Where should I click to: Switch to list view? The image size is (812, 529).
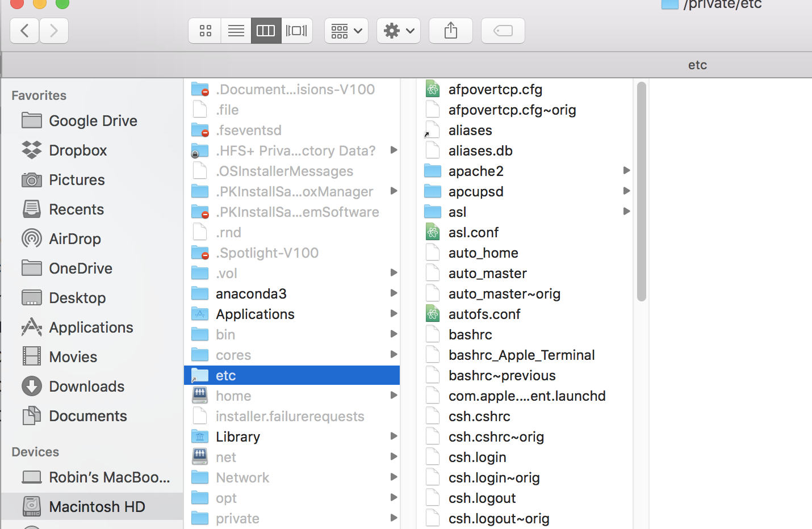[x=235, y=30]
